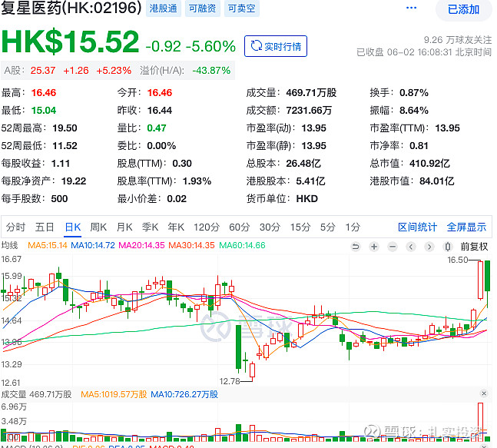Screen dimensions: 497x448
Task: Switch to the 60分 interval tab
Action: (239, 227)
